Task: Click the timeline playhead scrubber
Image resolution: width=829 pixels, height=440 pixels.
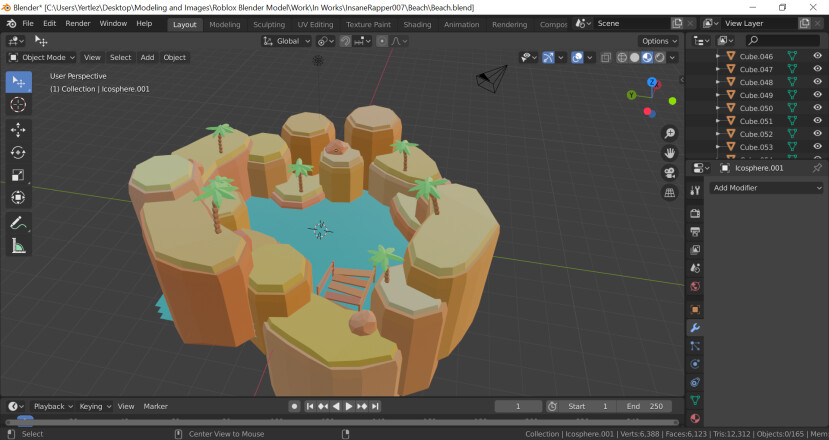Action: click(x=24, y=421)
